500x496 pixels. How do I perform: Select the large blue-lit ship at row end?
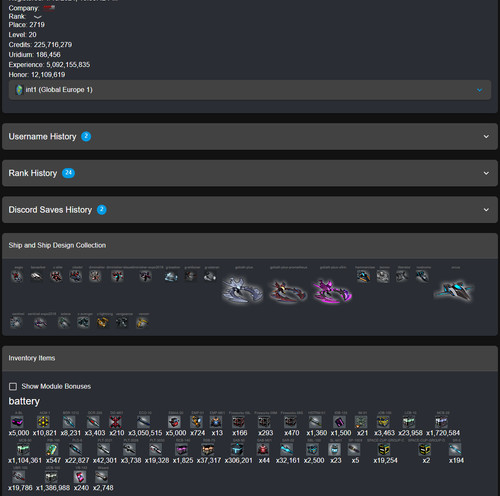[454, 290]
